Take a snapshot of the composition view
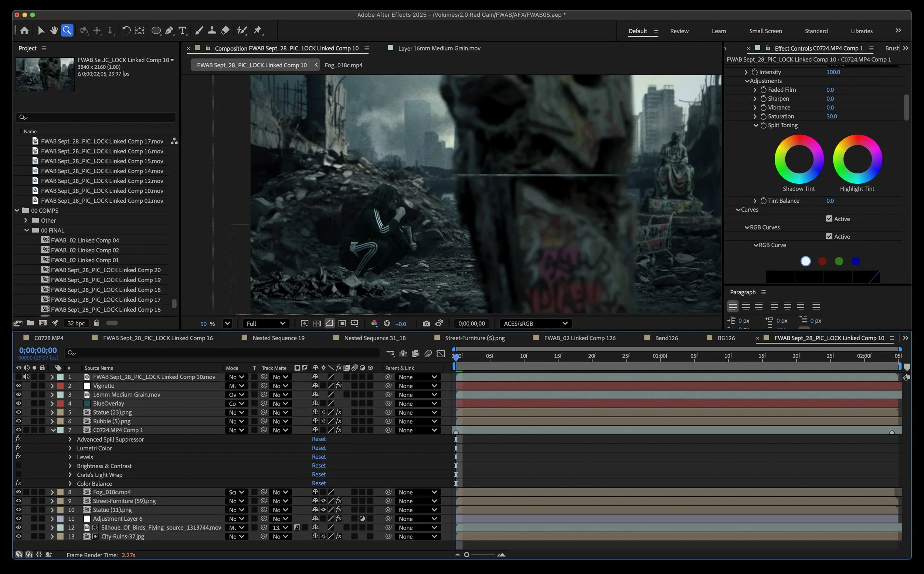Screen dimensions: 924x574 tap(426, 324)
